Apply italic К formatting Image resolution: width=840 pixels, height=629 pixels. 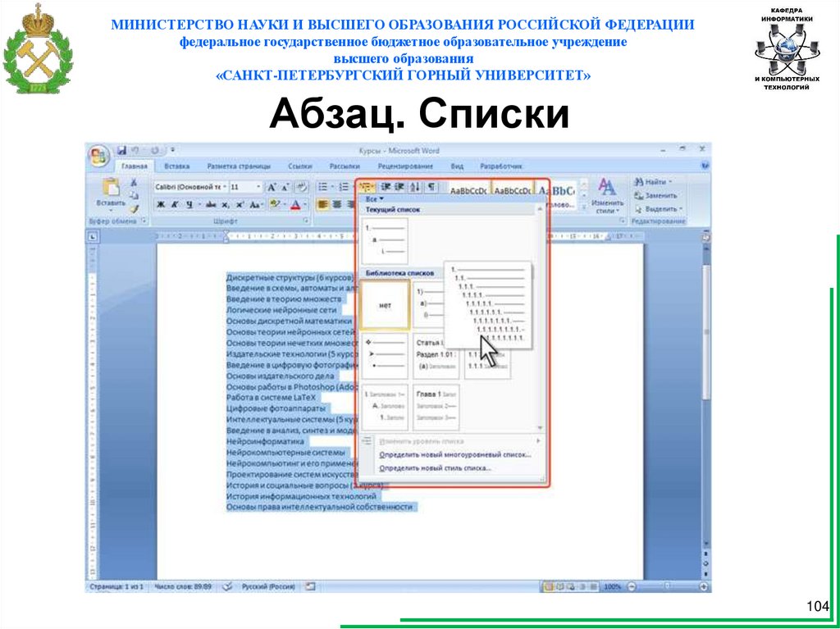click(175, 205)
